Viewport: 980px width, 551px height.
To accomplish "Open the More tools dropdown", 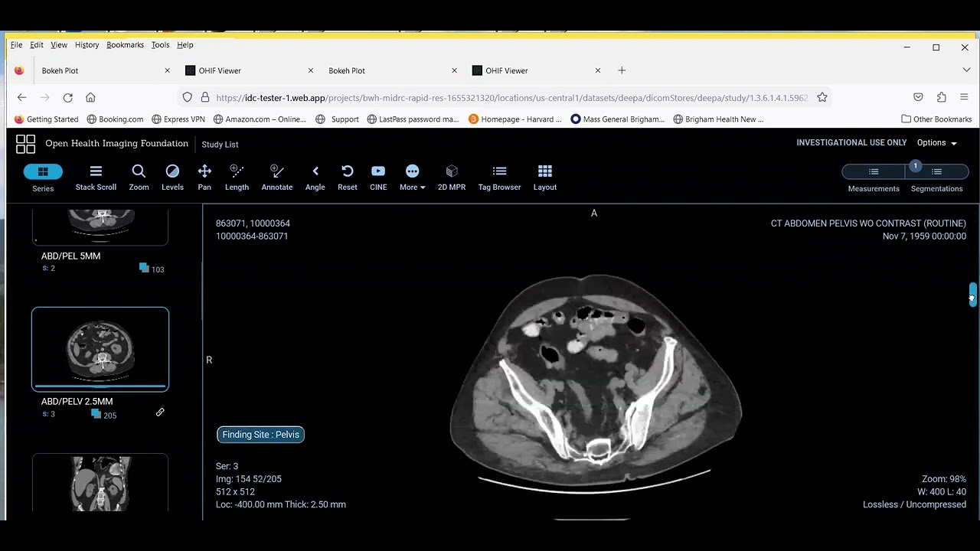I will click(x=412, y=178).
